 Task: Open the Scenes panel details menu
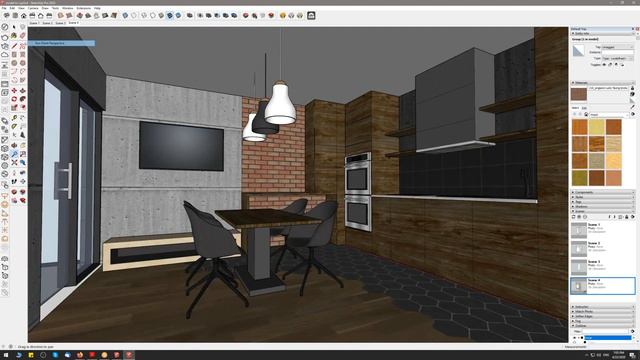pos(633,217)
